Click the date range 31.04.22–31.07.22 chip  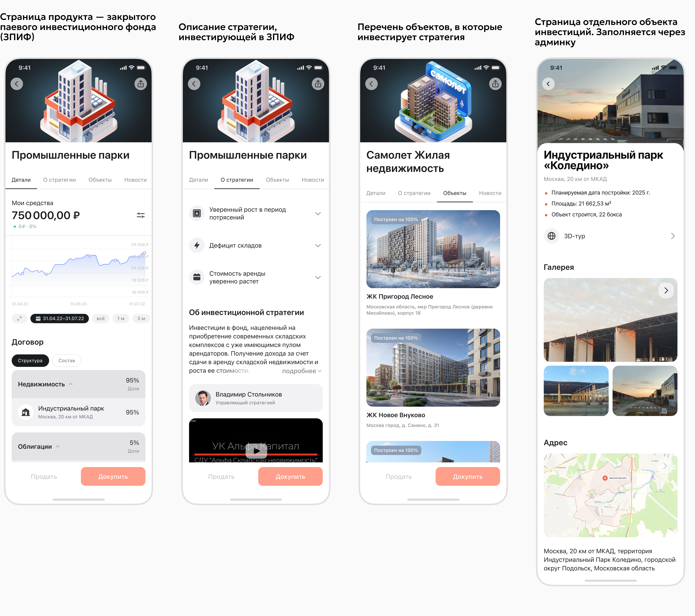[59, 318]
